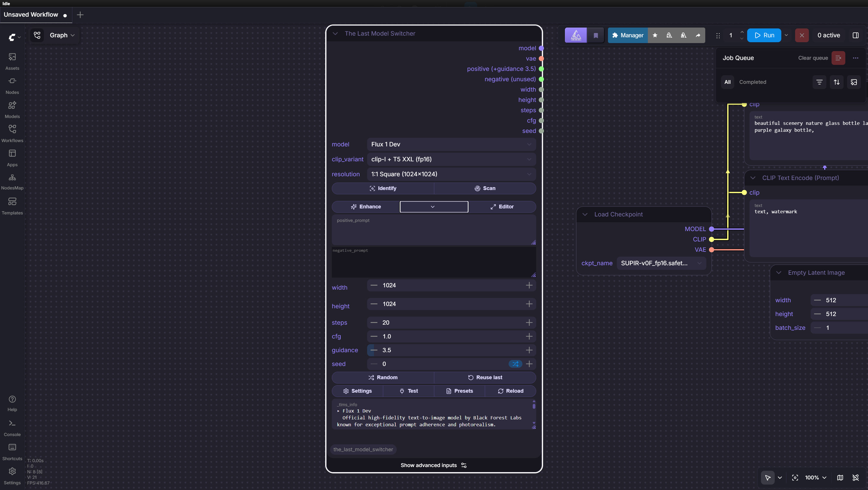Click the job queue sort arrows icon
The image size is (868, 490).
pos(837,82)
